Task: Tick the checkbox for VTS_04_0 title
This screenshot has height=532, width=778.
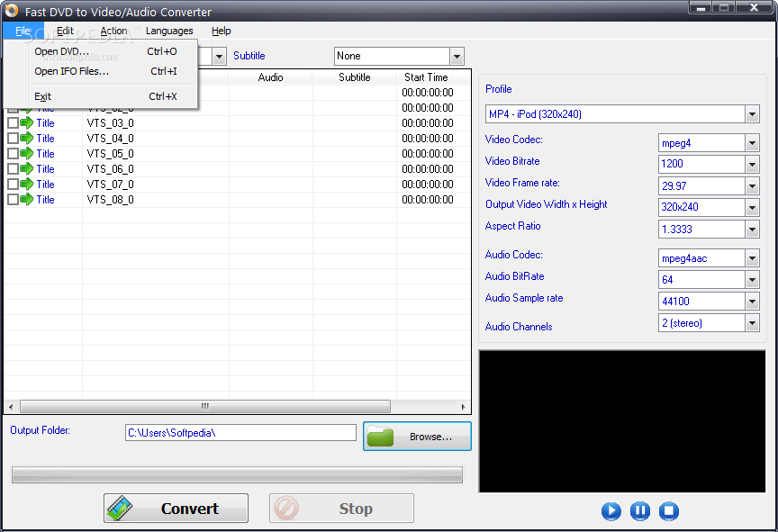Action: [13, 138]
